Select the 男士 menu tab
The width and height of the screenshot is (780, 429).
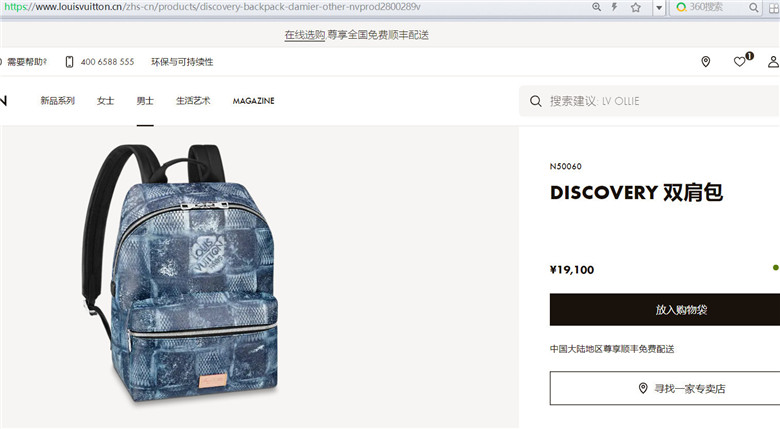[145, 101]
